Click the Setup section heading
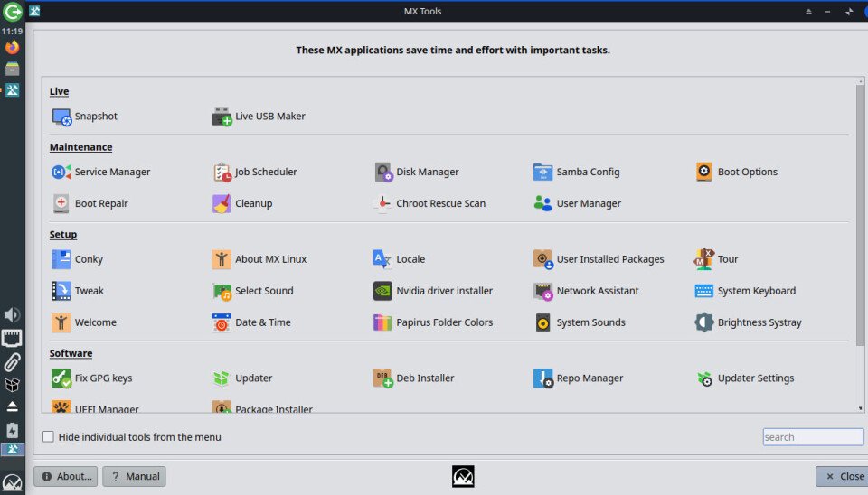The width and height of the screenshot is (868, 495). click(x=63, y=235)
